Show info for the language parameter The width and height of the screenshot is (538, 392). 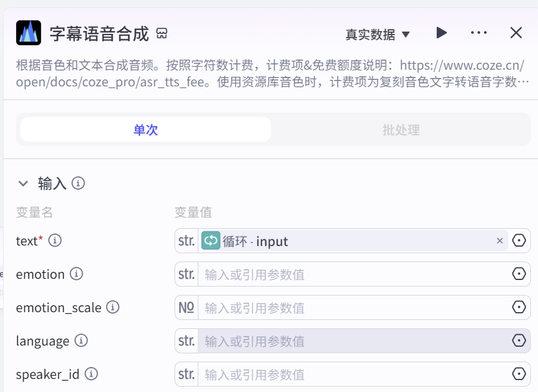(x=81, y=341)
